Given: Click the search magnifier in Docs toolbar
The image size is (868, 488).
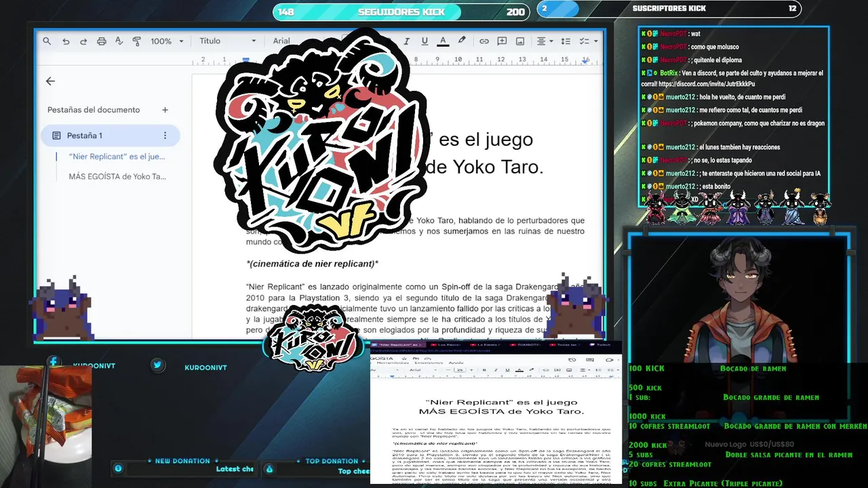Looking at the screenshot, I should (x=47, y=41).
